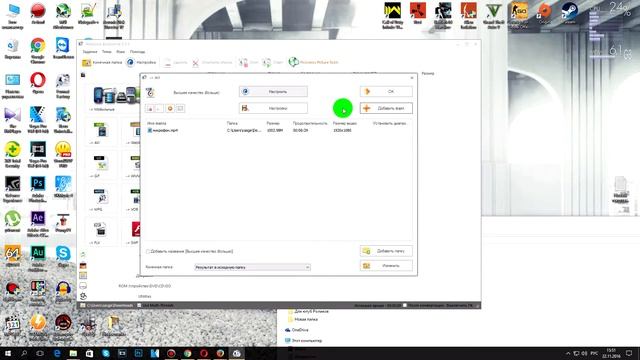640x360 pixels.
Task: Click Настройки in the main toolbar
Action: point(141,62)
